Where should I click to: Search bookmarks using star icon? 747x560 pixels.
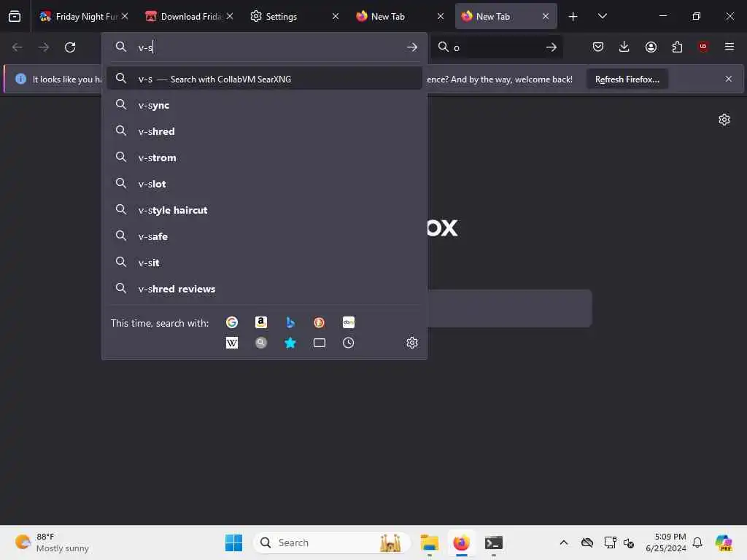pos(290,343)
